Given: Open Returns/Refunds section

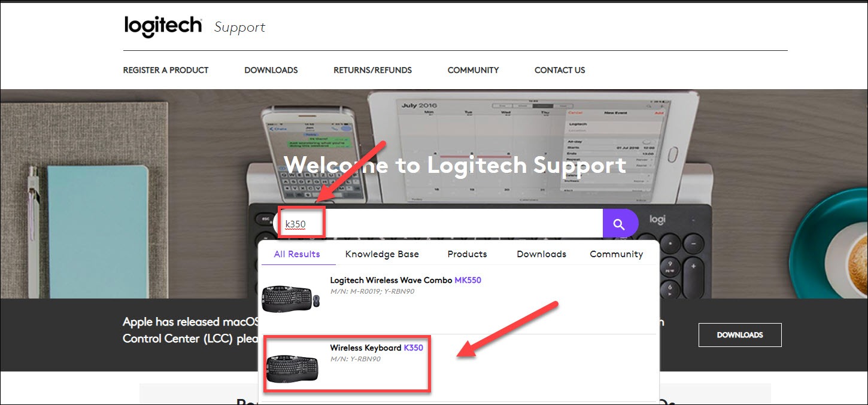Looking at the screenshot, I should point(372,70).
